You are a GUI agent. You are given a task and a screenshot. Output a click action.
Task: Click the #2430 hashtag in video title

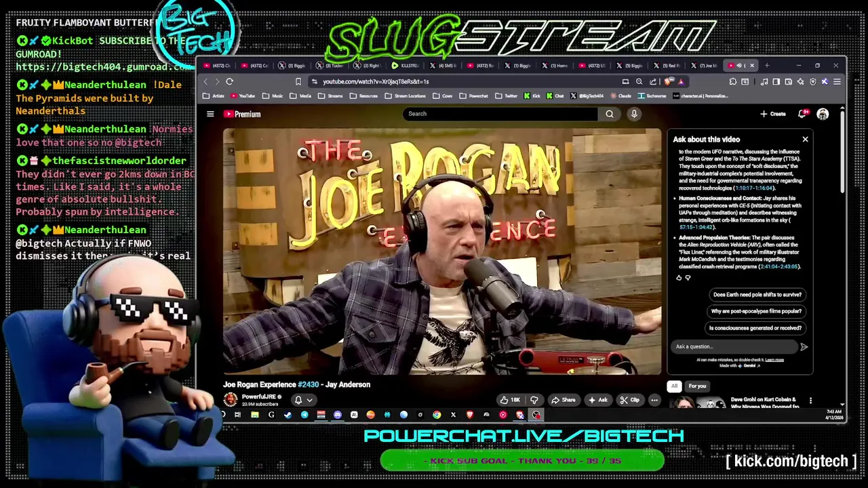click(x=308, y=385)
